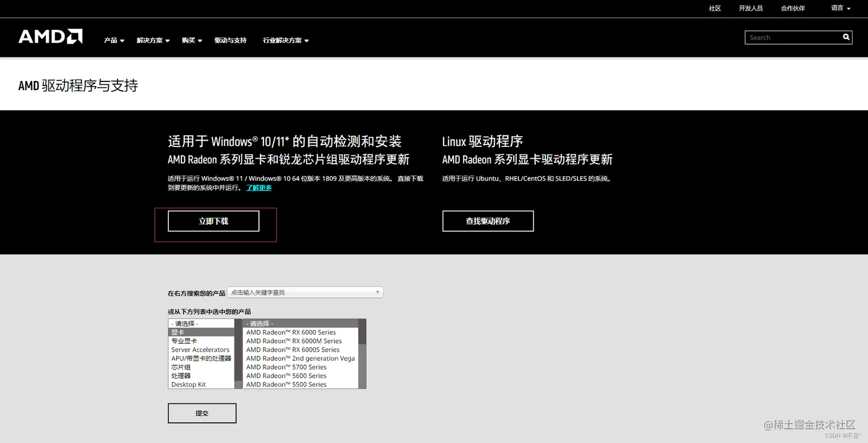868x443 pixels.
Task: Go to 驱动与支持 page
Action: [230, 40]
